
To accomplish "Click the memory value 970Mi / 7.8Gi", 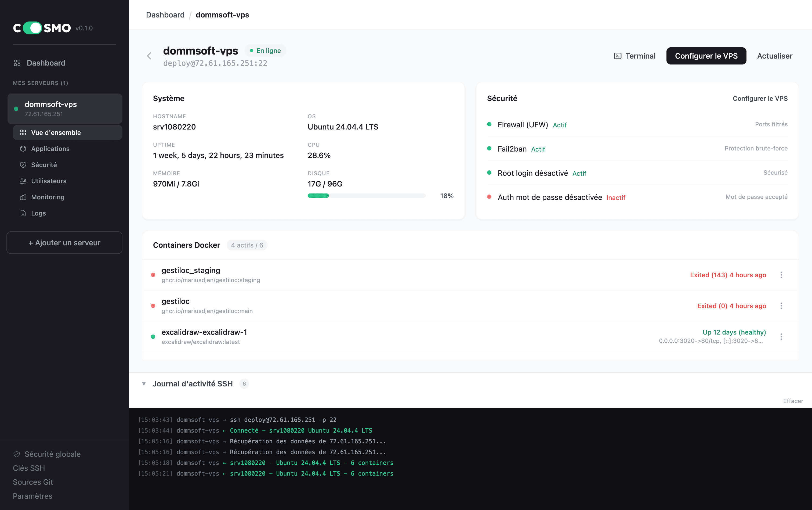I will (x=176, y=184).
